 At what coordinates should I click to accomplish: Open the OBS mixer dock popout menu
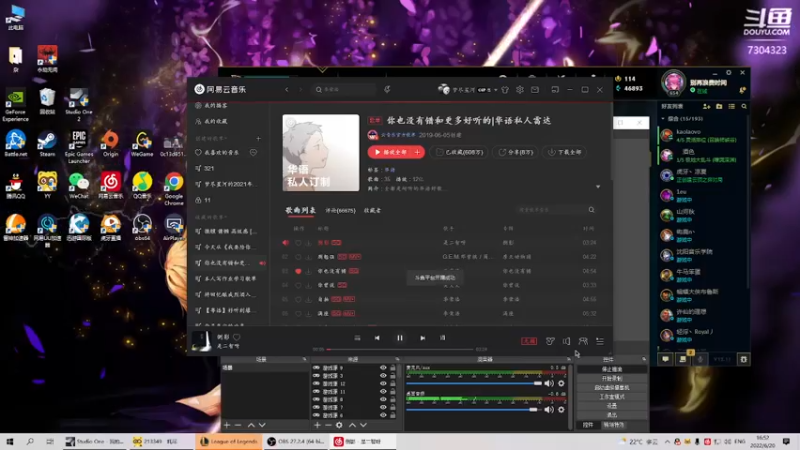568,359
